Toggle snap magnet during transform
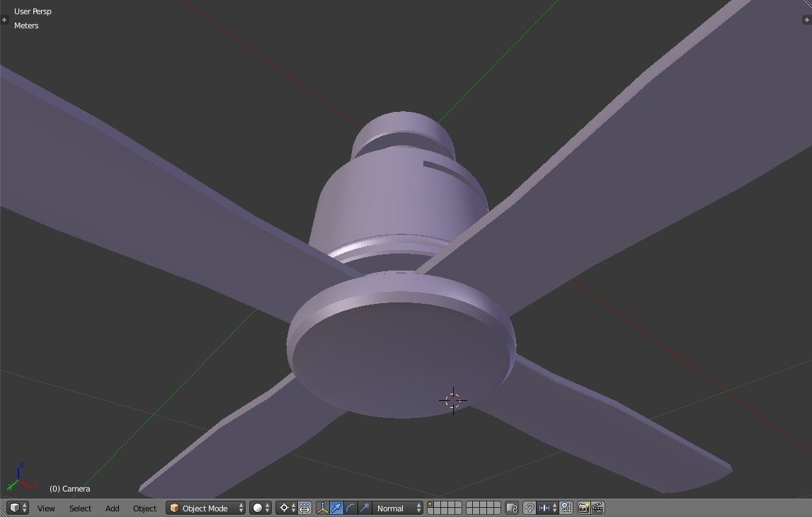The image size is (812, 517). (529, 509)
